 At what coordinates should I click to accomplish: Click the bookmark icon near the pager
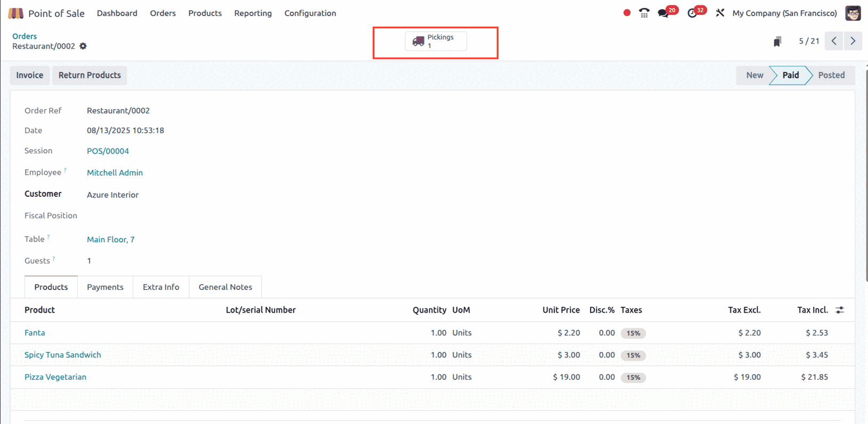[x=777, y=41]
